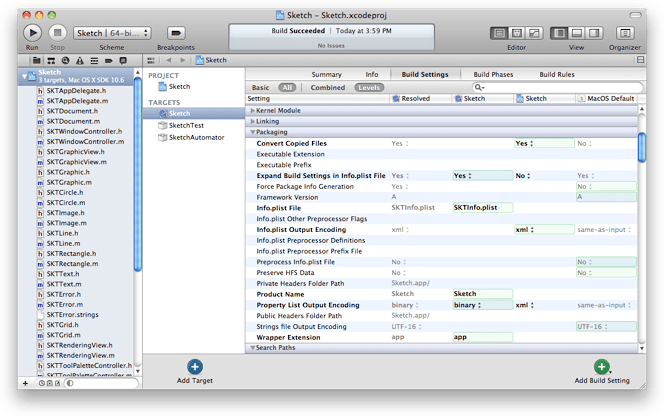Open the SKTError.strings file

pos(72,315)
